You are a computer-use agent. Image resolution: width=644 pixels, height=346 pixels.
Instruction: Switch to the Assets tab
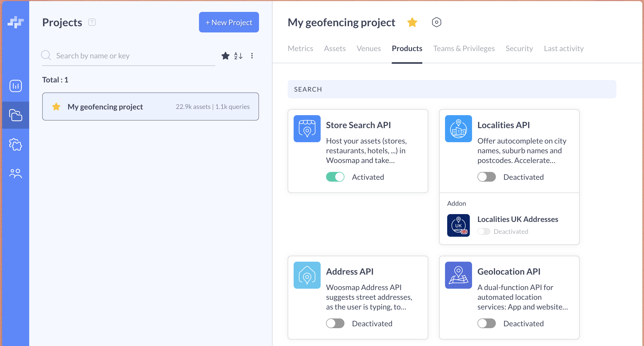335,48
